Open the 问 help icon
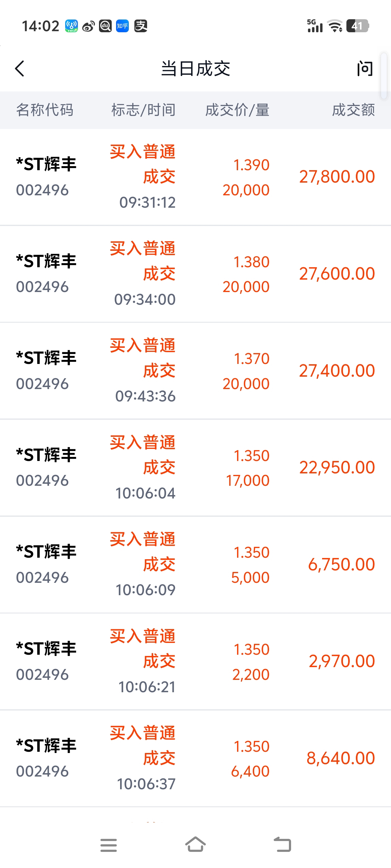 [365, 69]
